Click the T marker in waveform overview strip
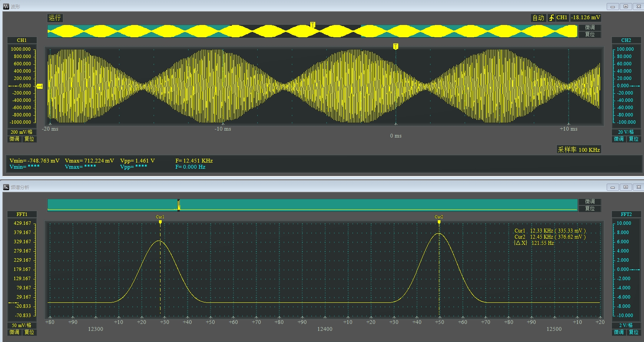The image size is (644, 342). point(313,25)
